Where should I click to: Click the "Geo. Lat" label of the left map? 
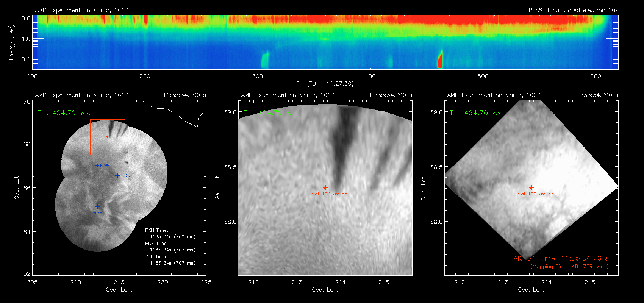[x=17, y=188]
